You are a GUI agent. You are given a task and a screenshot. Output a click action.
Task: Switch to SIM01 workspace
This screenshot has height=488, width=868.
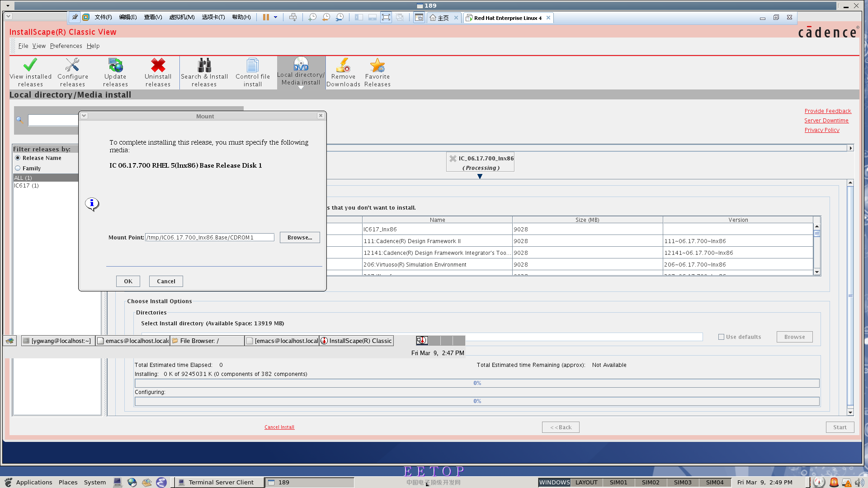point(618,482)
